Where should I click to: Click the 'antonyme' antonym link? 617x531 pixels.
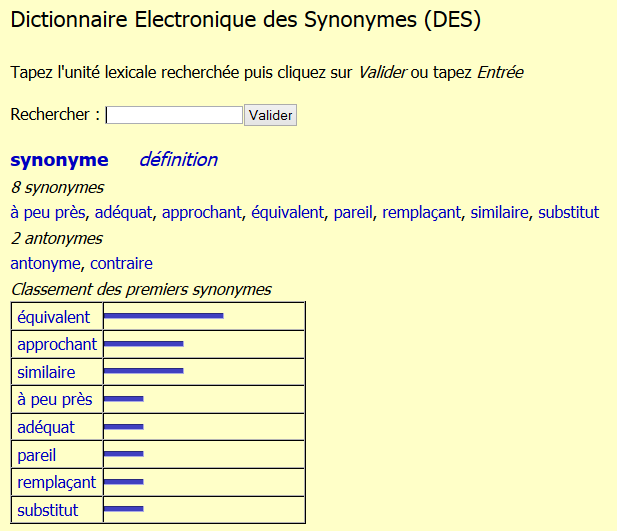[x=46, y=263]
